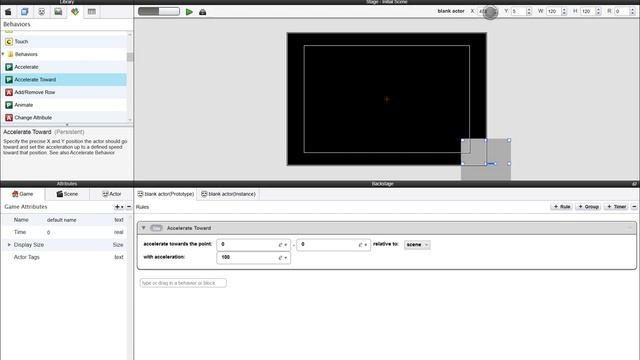Click the Backstage panel corner icon
This screenshot has width=640, height=360.
coord(634,184)
